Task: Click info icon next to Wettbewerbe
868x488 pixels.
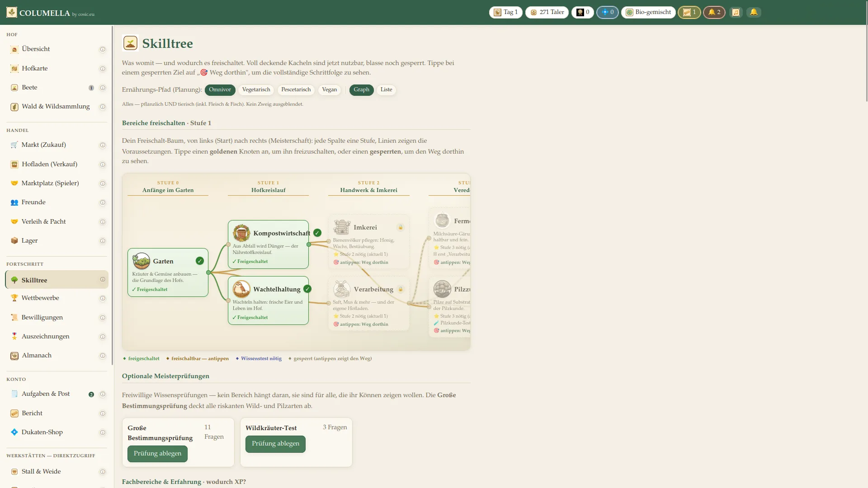Action: pyautogui.click(x=103, y=298)
